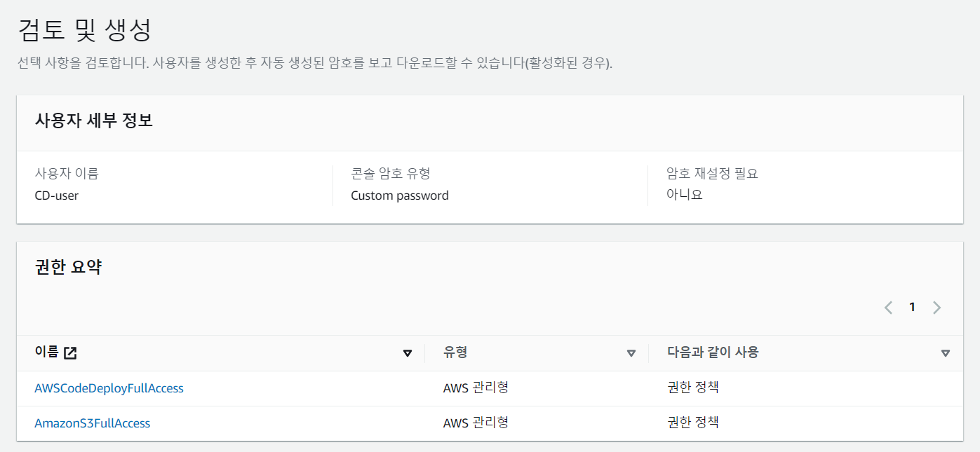Image resolution: width=980 pixels, height=452 pixels.
Task: Click sort arrow in 이름 column
Action: click(408, 353)
